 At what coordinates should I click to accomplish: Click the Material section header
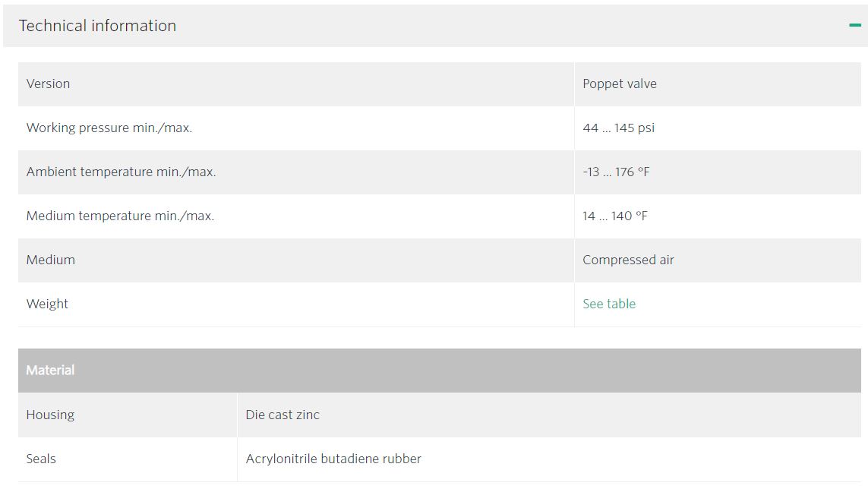pos(440,371)
